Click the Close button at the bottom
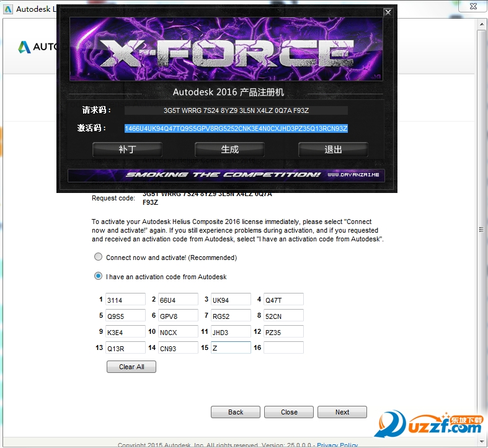The height and width of the screenshot is (448, 488). coord(289,412)
